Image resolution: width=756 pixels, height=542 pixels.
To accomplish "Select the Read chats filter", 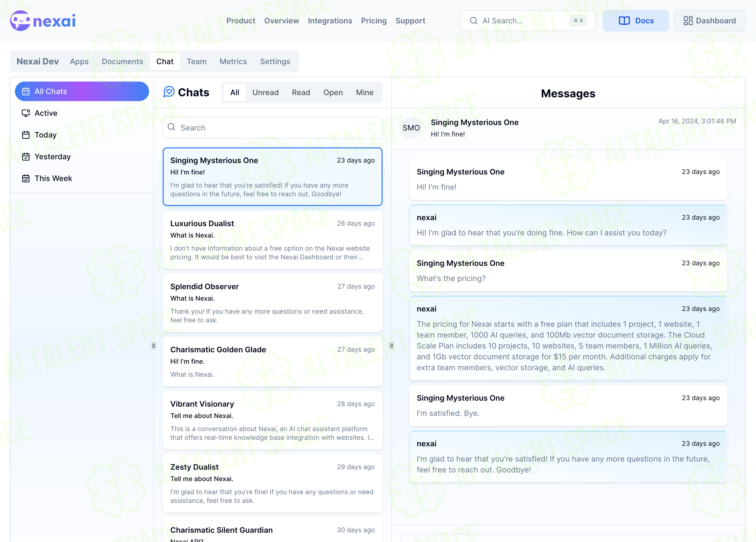I will [x=301, y=92].
